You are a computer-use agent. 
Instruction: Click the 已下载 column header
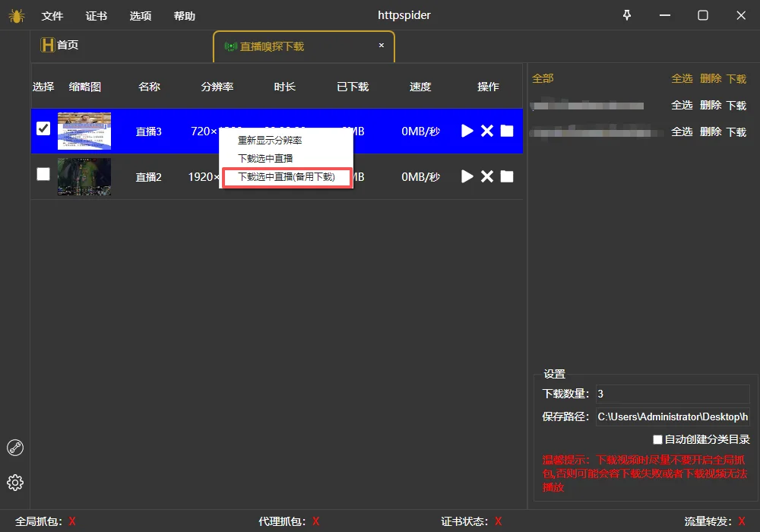pyautogui.click(x=353, y=87)
